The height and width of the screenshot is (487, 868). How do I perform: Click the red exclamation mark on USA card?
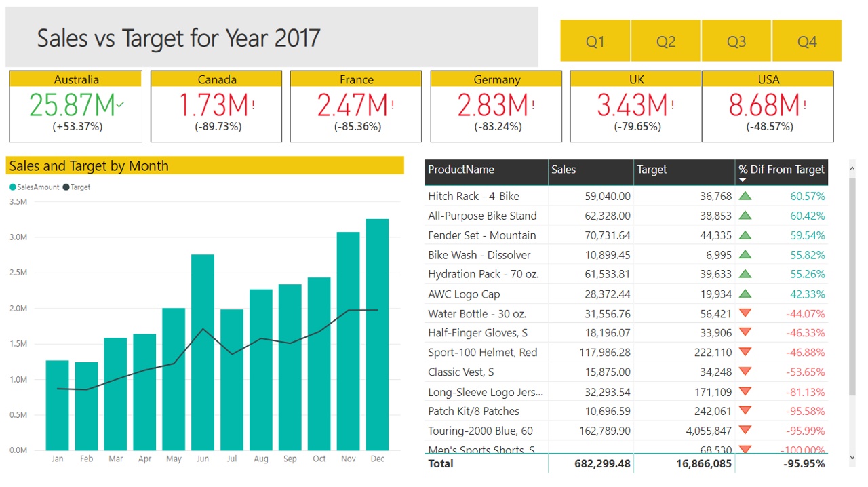click(x=804, y=105)
